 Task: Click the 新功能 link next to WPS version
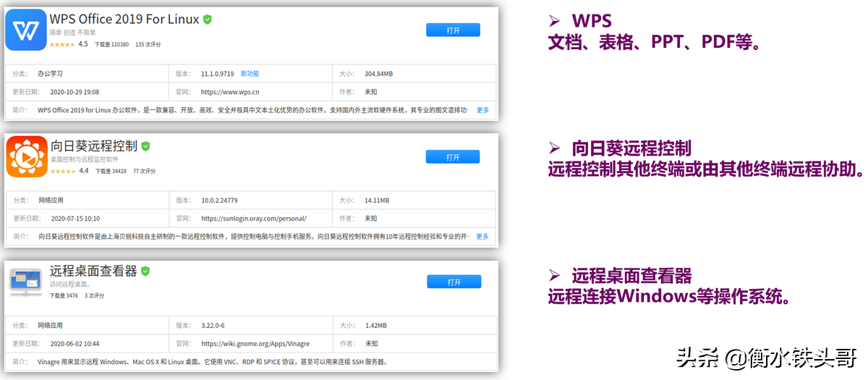tap(250, 74)
